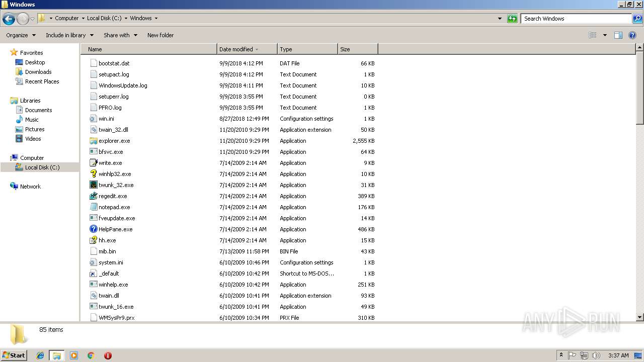
Task: Open the Include in library dropdown
Action: tap(69, 35)
